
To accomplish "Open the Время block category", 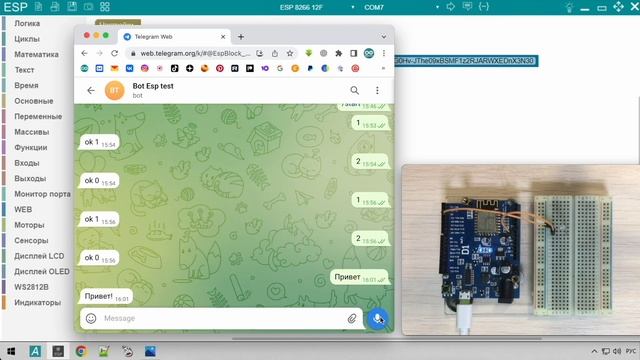I will 26,85.
